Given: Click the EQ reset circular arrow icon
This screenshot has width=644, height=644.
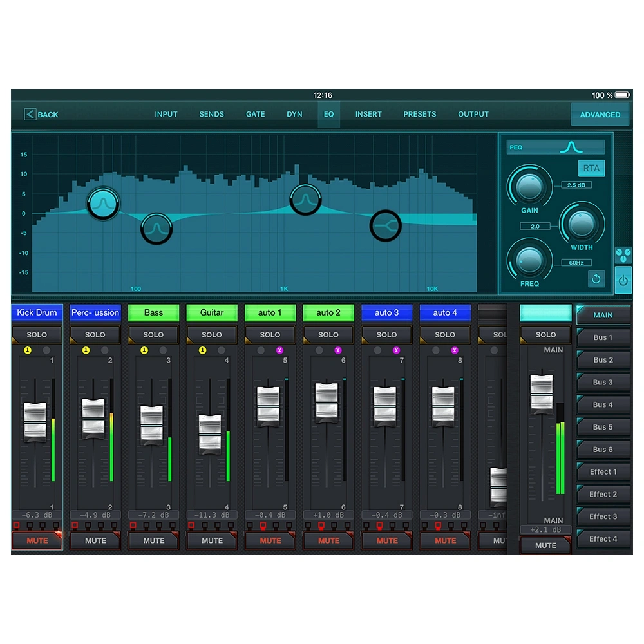Looking at the screenshot, I should pos(596,278).
